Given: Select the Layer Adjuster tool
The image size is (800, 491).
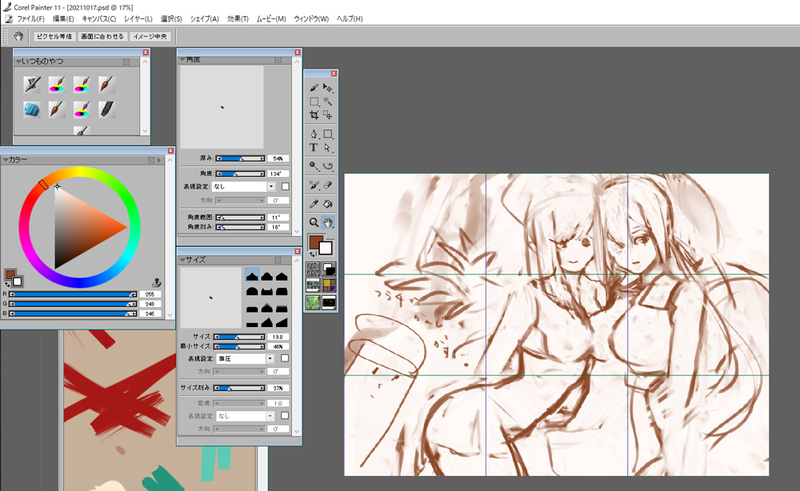Looking at the screenshot, I should (x=328, y=87).
